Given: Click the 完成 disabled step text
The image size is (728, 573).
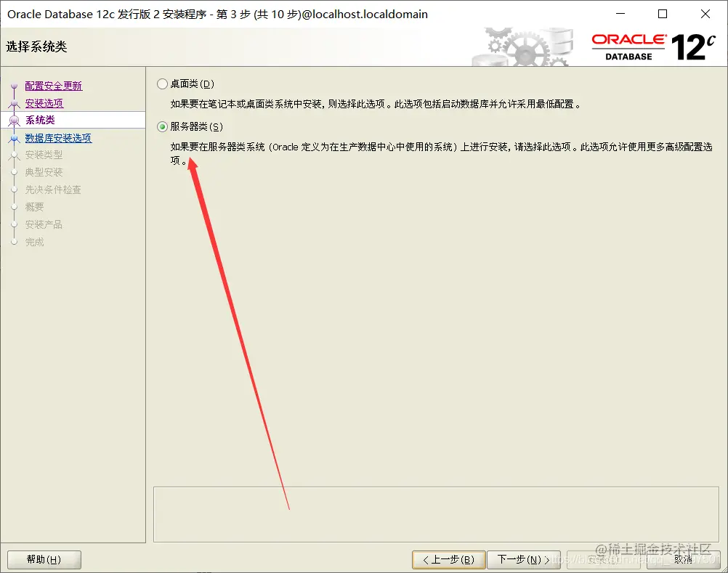Looking at the screenshot, I should (x=34, y=242).
